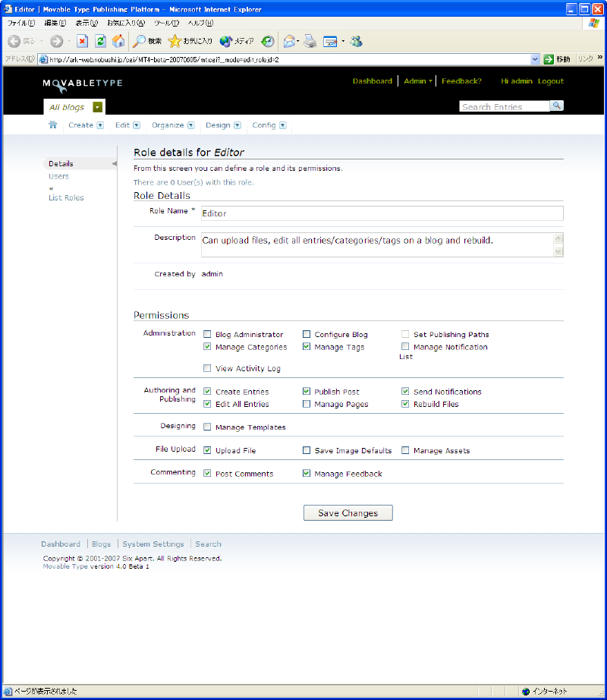This screenshot has width=607, height=700.
Task: Click the Description box scrollbar down arrow
Action: pyautogui.click(x=558, y=251)
